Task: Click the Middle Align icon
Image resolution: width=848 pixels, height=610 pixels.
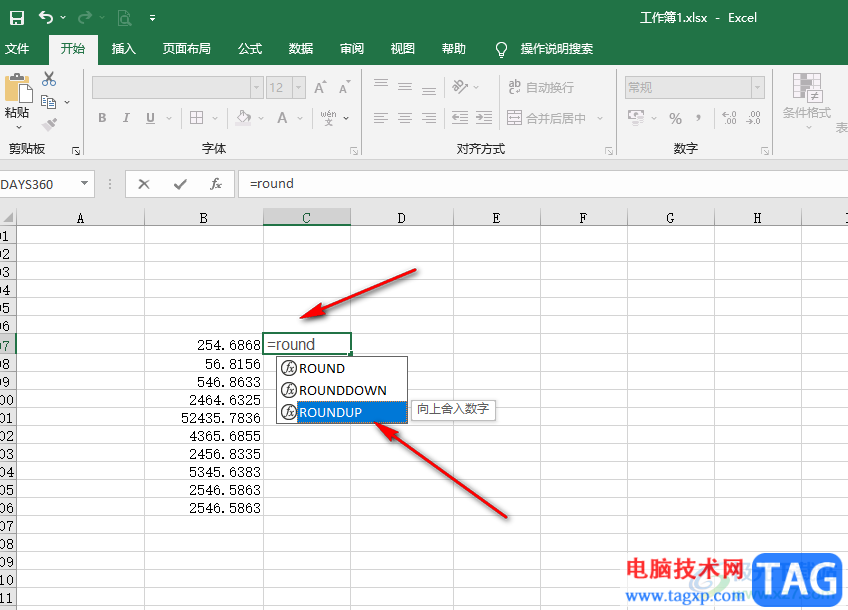Action: [x=405, y=87]
